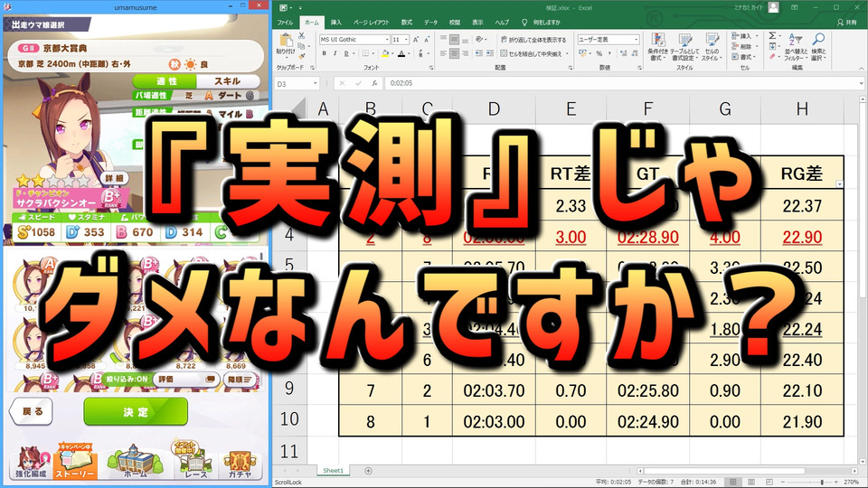Select the Sheet1 tab
The width and height of the screenshot is (868, 488).
tap(334, 470)
